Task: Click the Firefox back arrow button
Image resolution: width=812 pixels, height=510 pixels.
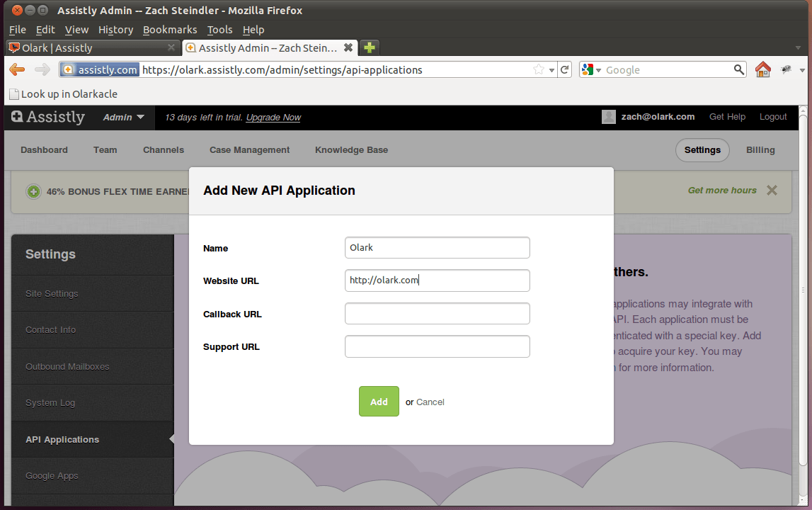Action: (17, 69)
